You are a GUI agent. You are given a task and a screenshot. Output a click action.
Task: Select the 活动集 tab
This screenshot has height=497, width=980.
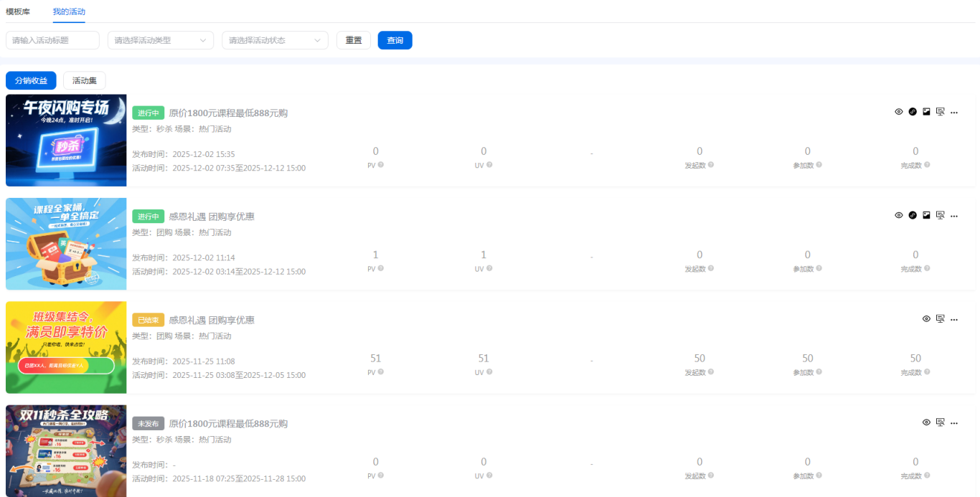(84, 81)
